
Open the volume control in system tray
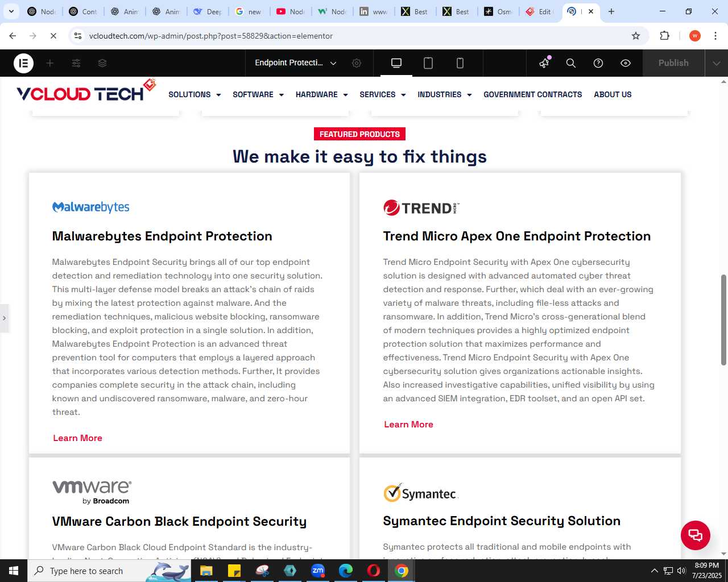[681, 571]
